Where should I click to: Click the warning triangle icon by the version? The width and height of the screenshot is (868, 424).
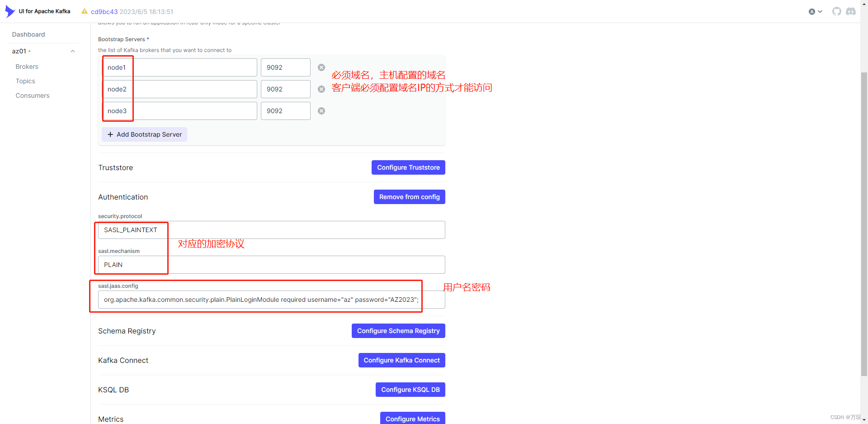(85, 11)
